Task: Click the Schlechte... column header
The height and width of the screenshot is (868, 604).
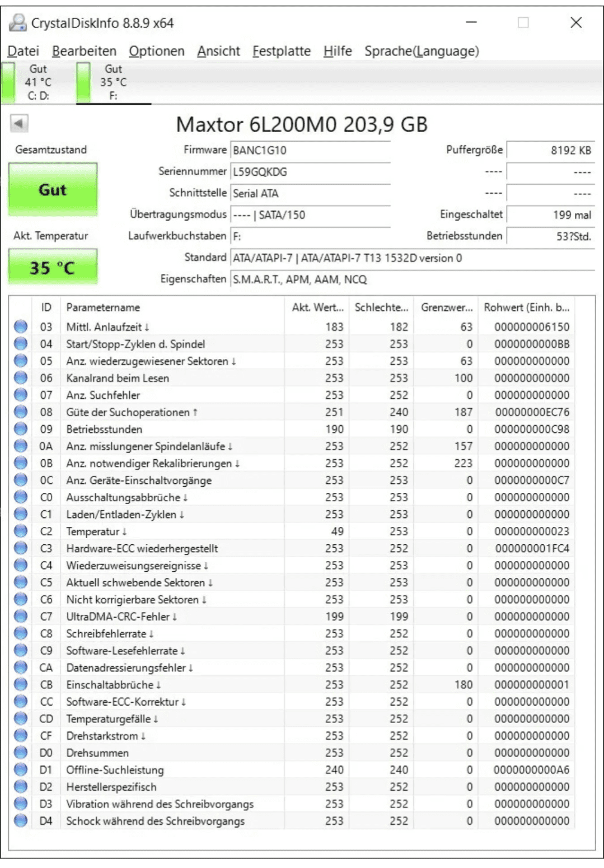Action: click(381, 307)
